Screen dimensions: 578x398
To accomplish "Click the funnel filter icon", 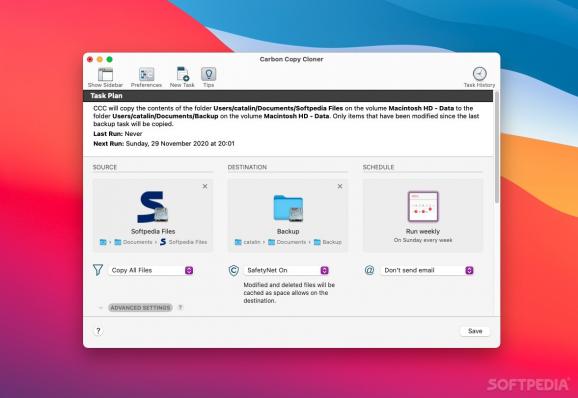I will point(98,270).
